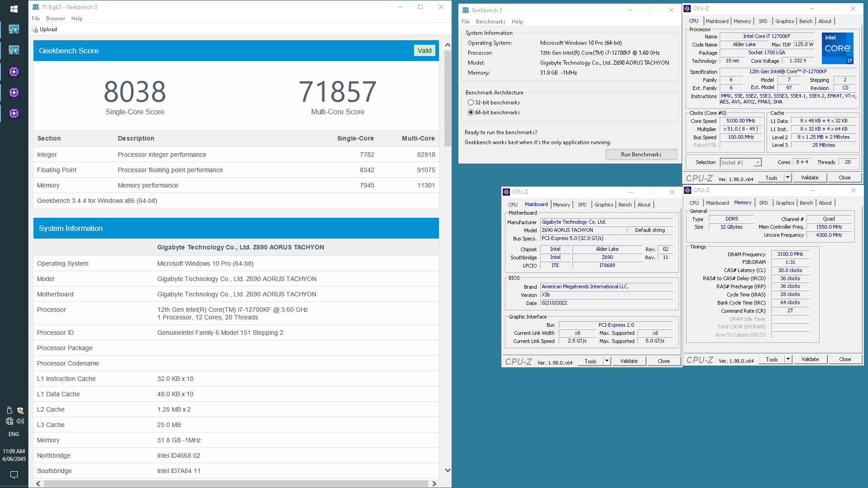The height and width of the screenshot is (488, 868).
Task: Switch to Graphics tab in Mainboard window
Action: (x=604, y=205)
